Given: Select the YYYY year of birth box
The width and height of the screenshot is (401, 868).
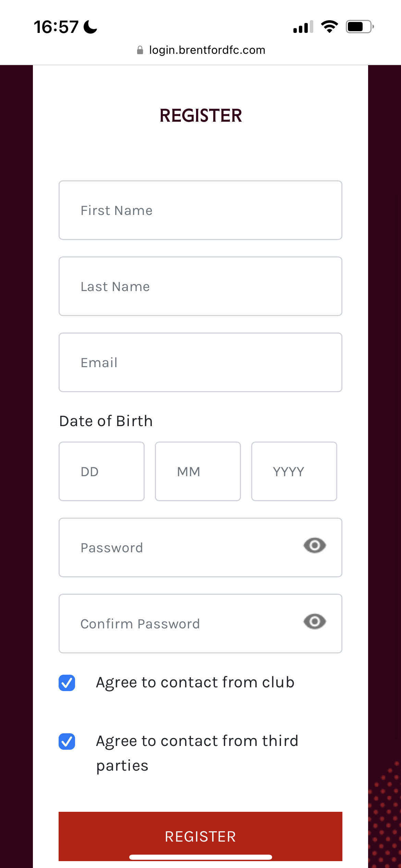Looking at the screenshot, I should pyautogui.click(x=294, y=471).
